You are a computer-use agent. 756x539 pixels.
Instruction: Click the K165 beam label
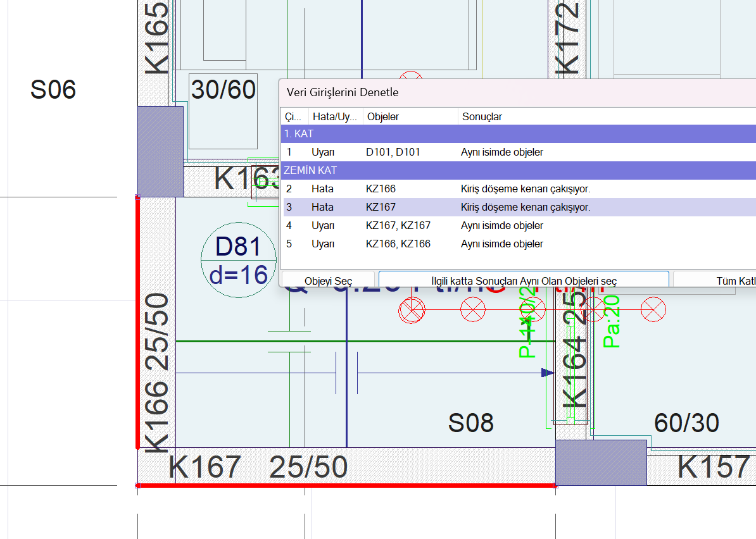point(157,39)
